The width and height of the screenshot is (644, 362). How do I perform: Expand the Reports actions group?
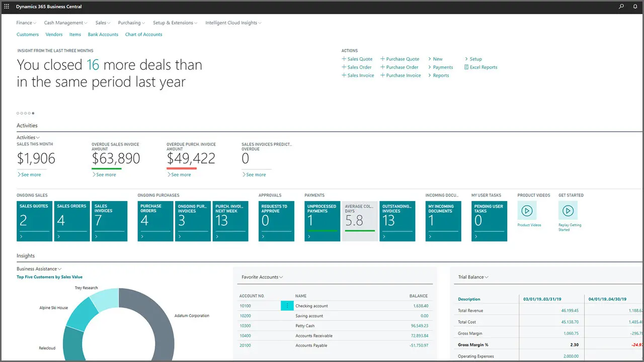(438, 75)
